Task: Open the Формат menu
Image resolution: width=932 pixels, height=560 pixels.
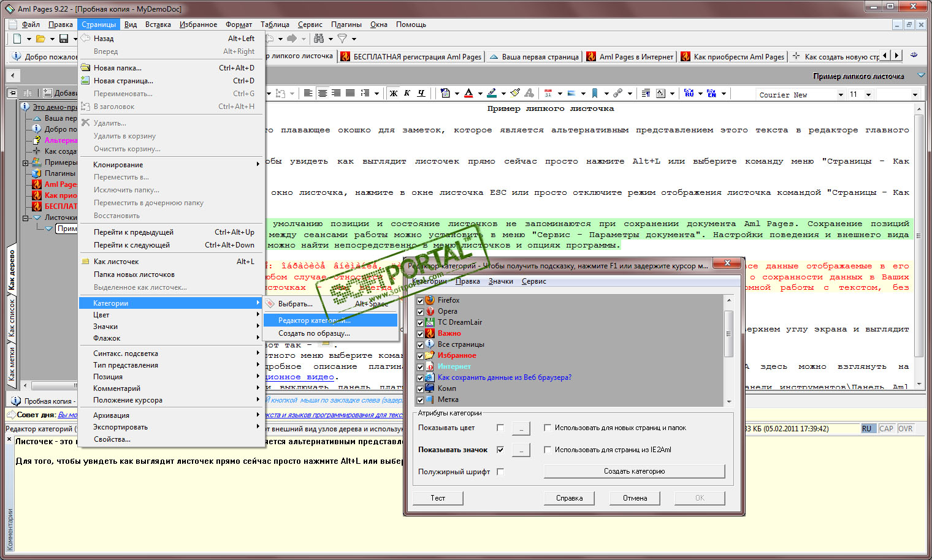Action: point(239,25)
